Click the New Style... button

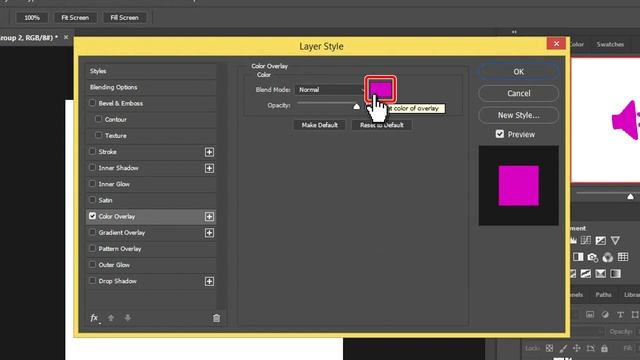(x=518, y=116)
